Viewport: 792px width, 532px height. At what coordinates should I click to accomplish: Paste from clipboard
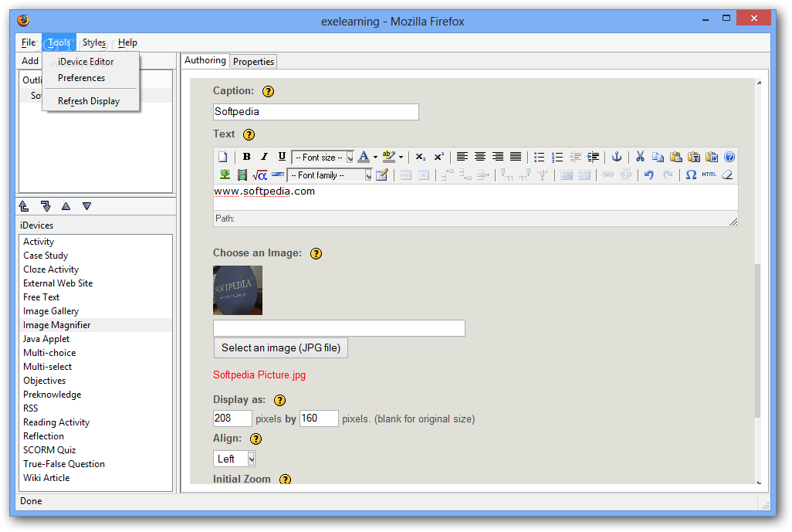pos(676,157)
